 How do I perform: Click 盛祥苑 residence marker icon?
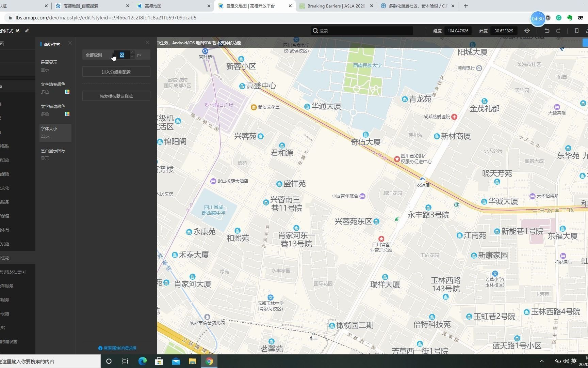[279, 184]
